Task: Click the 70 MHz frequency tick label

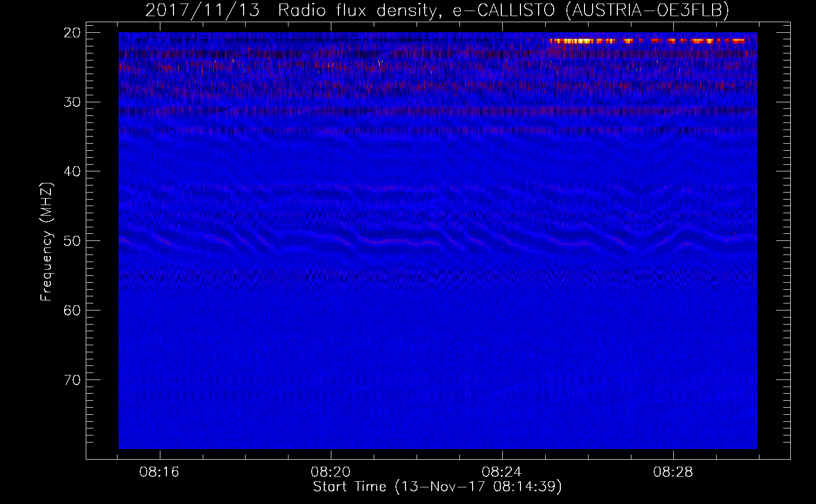Action: click(x=73, y=380)
